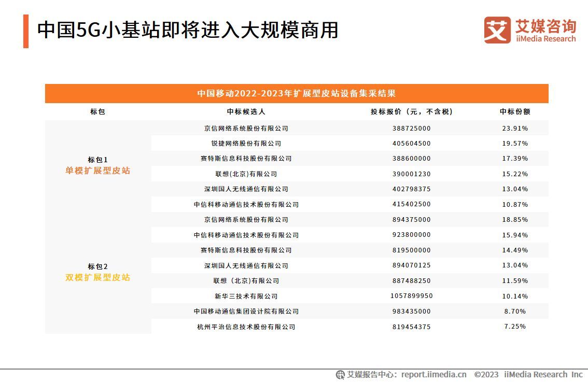The width and height of the screenshot is (588, 382).
Task: Click 深圳国人无线通信有限公司 priced 894070125
Action: coord(246,265)
